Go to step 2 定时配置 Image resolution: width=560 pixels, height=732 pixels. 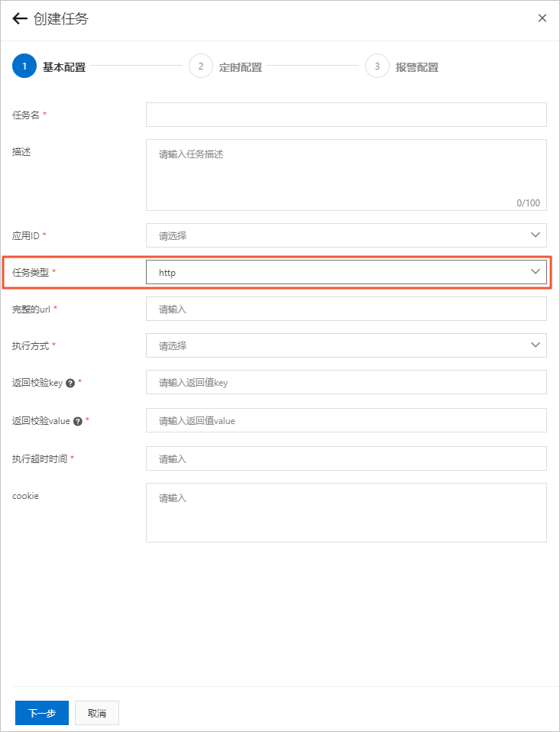[225, 66]
